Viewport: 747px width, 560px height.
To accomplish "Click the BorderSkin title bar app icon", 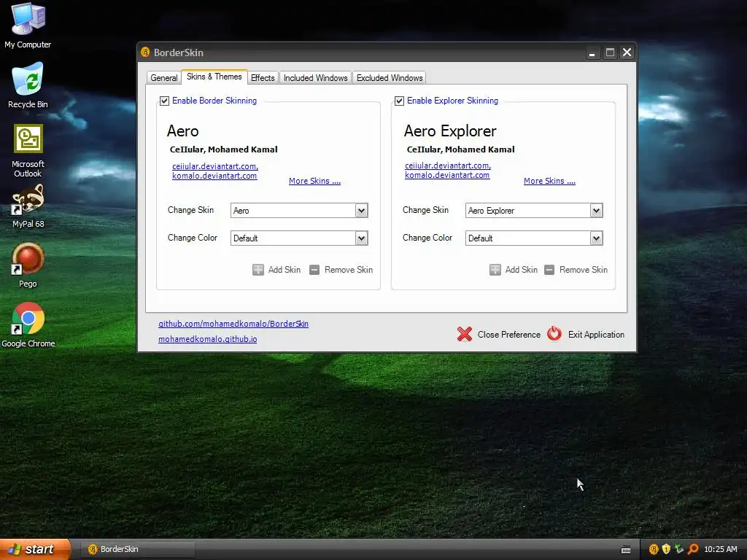I will 145,52.
